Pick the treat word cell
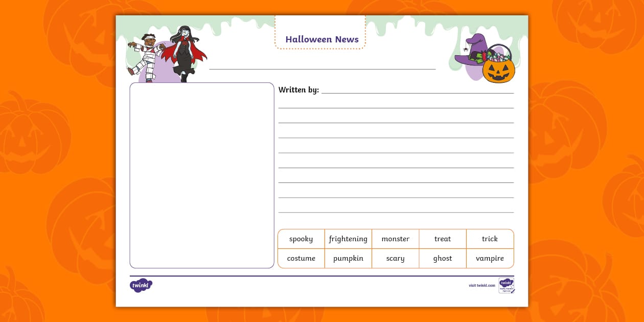The image size is (644, 322). click(442, 239)
